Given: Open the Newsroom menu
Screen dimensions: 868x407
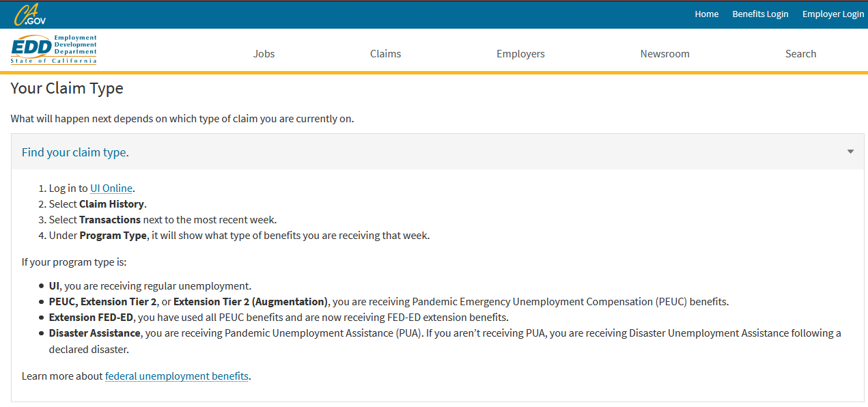Looking at the screenshot, I should pyautogui.click(x=665, y=53).
